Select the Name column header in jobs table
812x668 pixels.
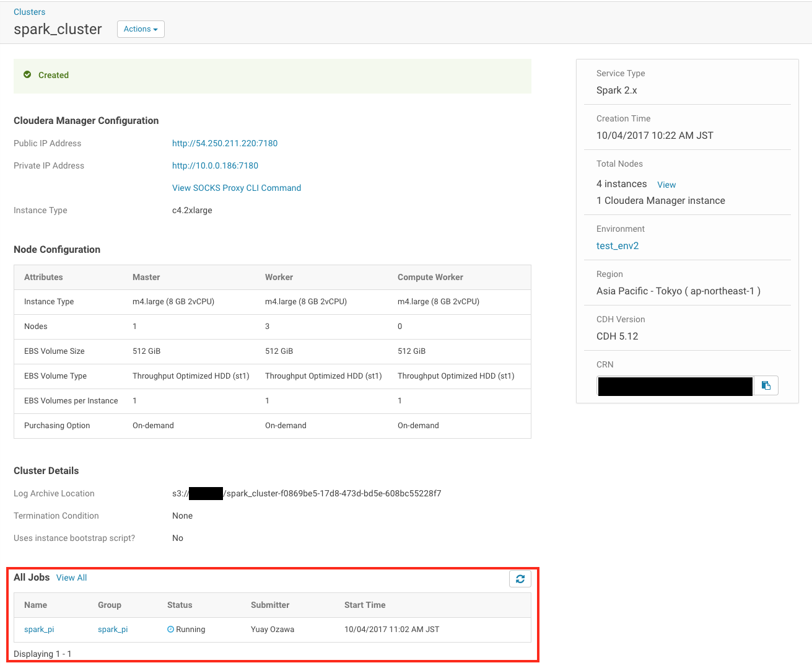pos(35,605)
